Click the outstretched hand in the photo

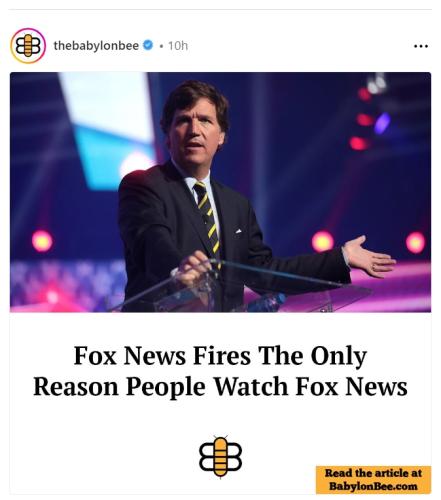pos(369,257)
